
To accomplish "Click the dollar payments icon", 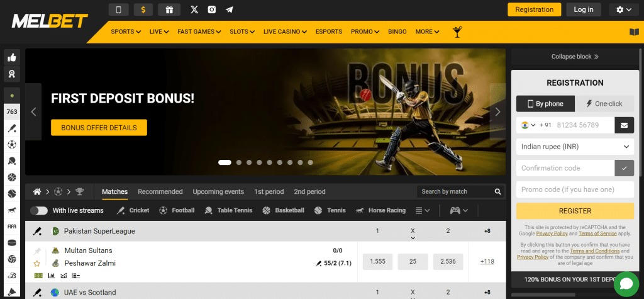I will coord(143,9).
